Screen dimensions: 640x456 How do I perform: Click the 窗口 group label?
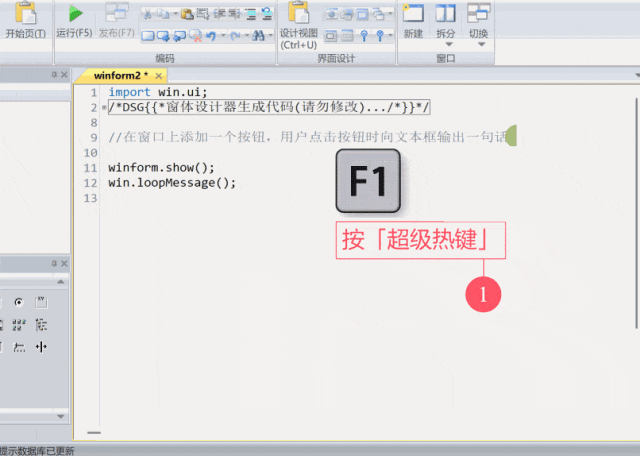pyautogui.click(x=445, y=58)
